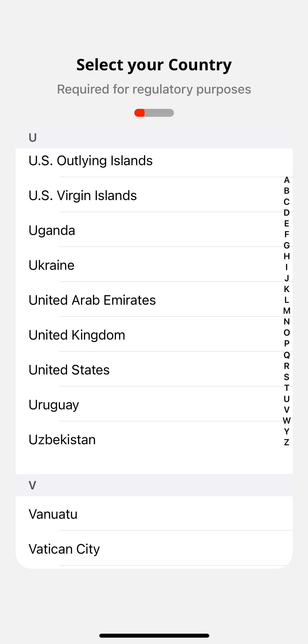Tap letter P in side index

click(287, 344)
